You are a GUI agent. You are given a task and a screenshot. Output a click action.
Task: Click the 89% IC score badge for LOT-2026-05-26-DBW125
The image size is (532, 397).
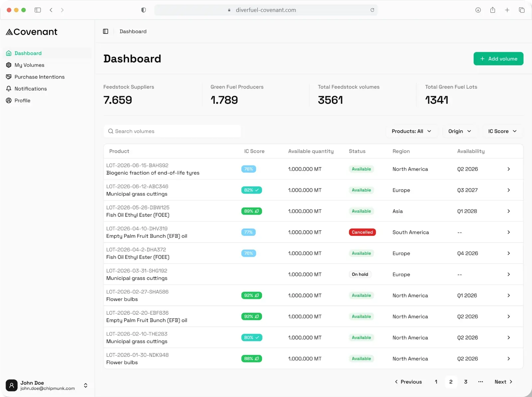252,211
